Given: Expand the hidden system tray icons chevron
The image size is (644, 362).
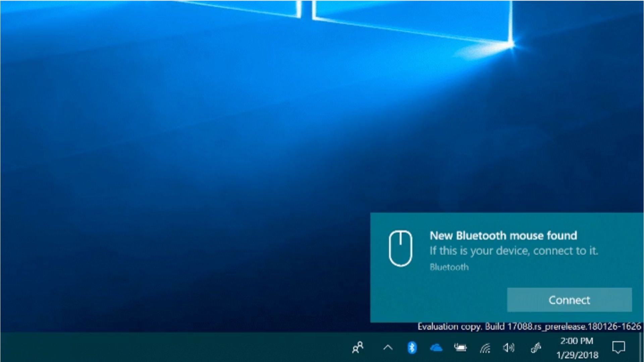Looking at the screenshot, I should pos(388,348).
